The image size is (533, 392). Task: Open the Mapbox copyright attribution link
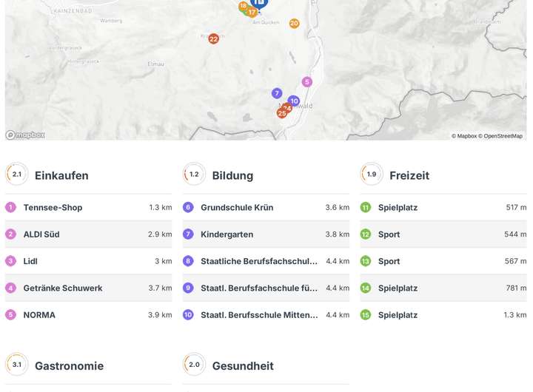(466, 136)
